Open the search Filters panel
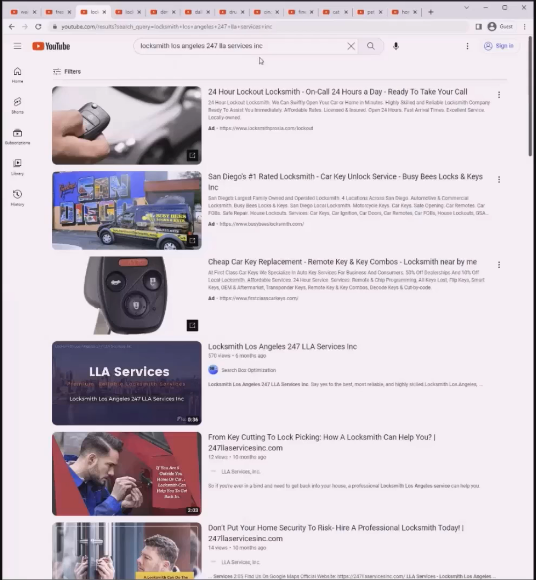The height and width of the screenshot is (580, 536). click(67, 71)
